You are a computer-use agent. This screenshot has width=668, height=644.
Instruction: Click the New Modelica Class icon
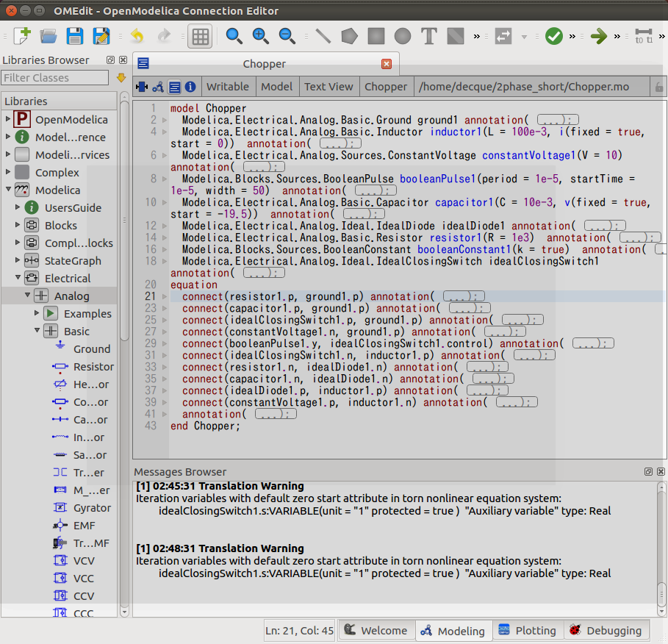[22, 36]
